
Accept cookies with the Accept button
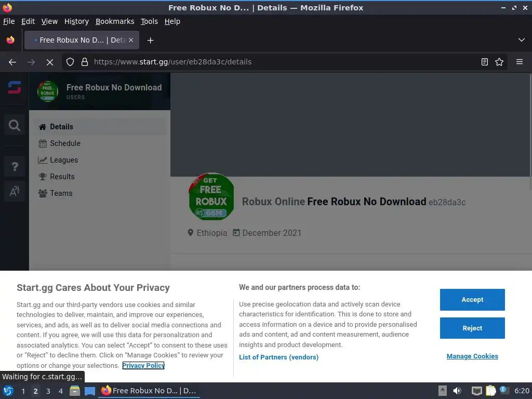[472, 300]
